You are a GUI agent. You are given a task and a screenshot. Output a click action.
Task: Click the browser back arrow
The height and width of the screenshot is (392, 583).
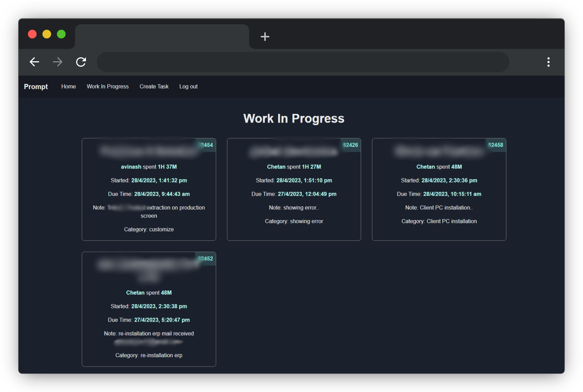(x=34, y=62)
